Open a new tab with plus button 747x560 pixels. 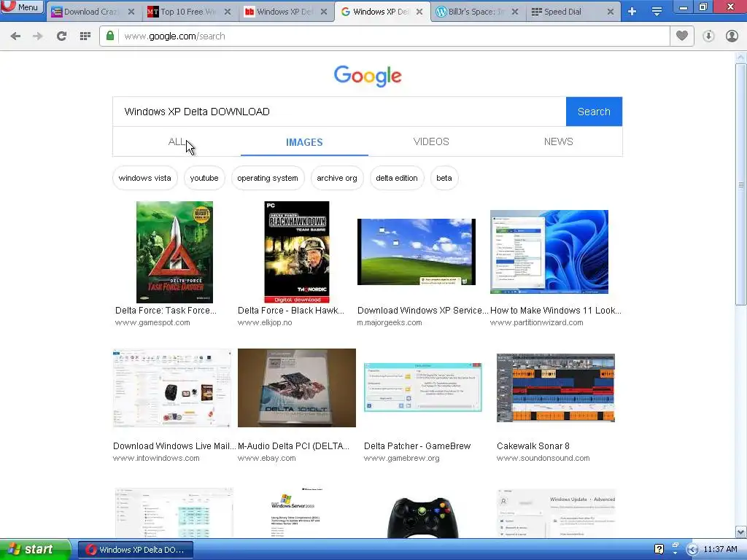click(632, 12)
